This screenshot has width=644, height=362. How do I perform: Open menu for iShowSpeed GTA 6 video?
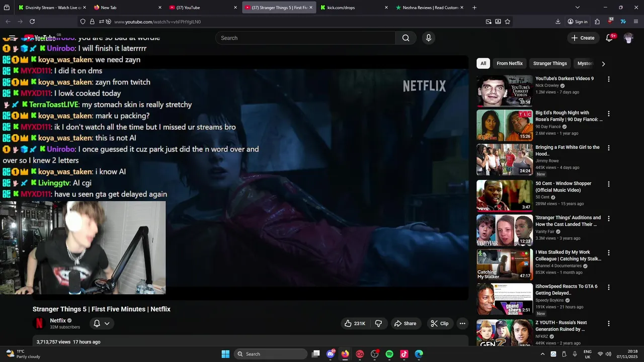click(x=609, y=287)
